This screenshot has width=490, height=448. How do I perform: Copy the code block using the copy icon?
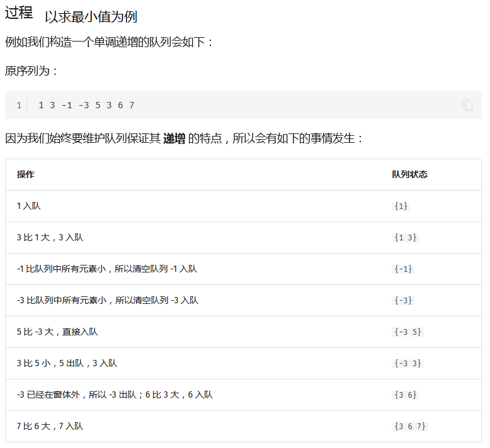click(x=467, y=105)
